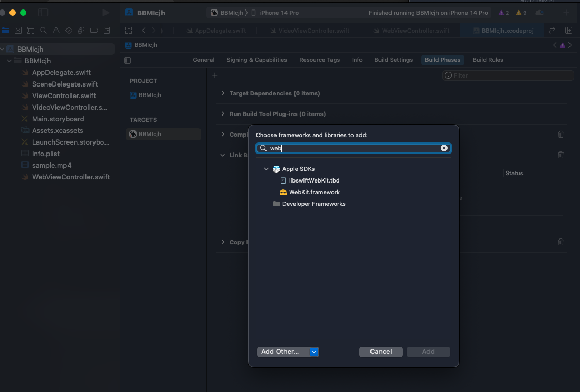
Task: Switch to Build Rules tab
Action: pyautogui.click(x=488, y=60)
